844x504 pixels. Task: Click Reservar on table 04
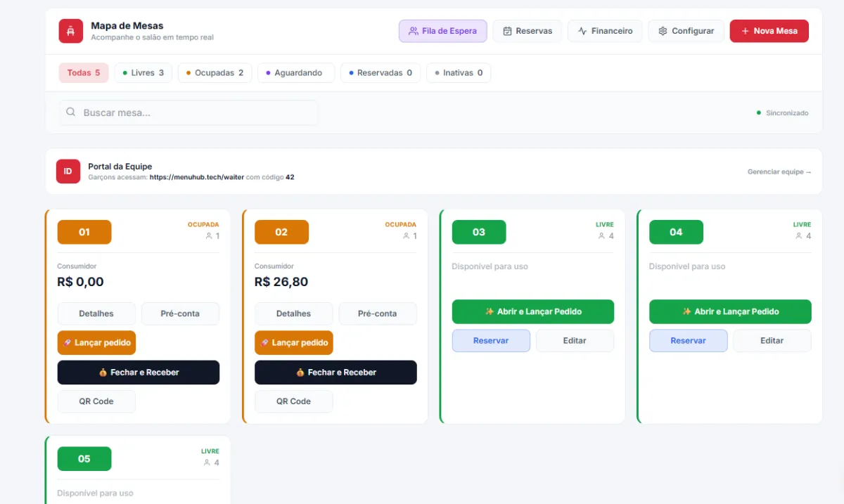(x=689, y=340)
